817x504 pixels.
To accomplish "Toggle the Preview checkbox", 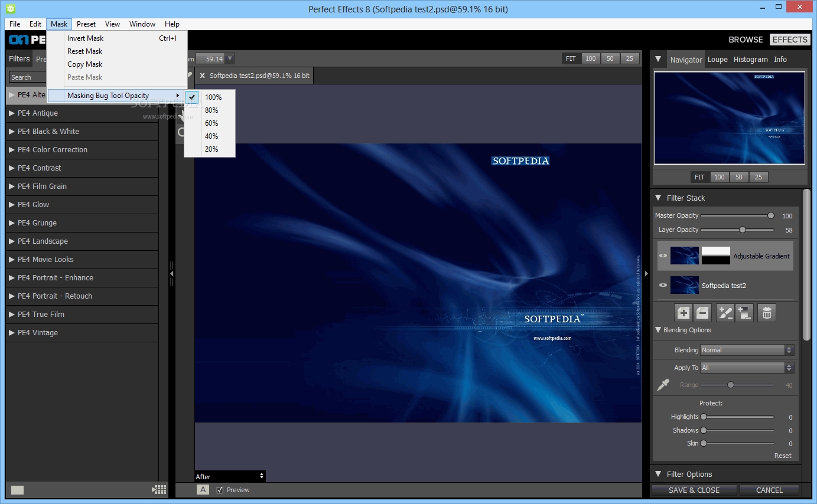I will pos(220,490).
